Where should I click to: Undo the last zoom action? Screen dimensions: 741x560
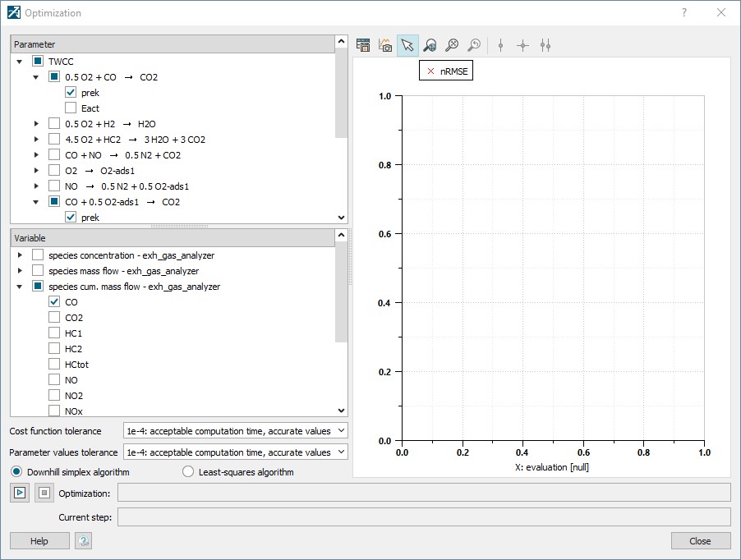coord(474,45)
